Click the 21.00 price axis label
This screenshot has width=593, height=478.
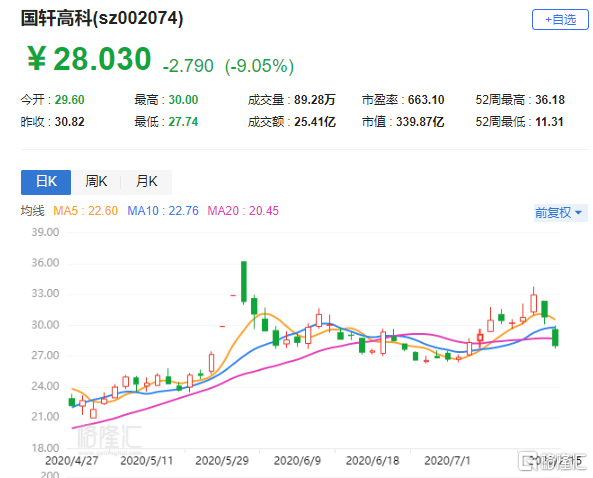pyautogui.click(x=45, y=417)
